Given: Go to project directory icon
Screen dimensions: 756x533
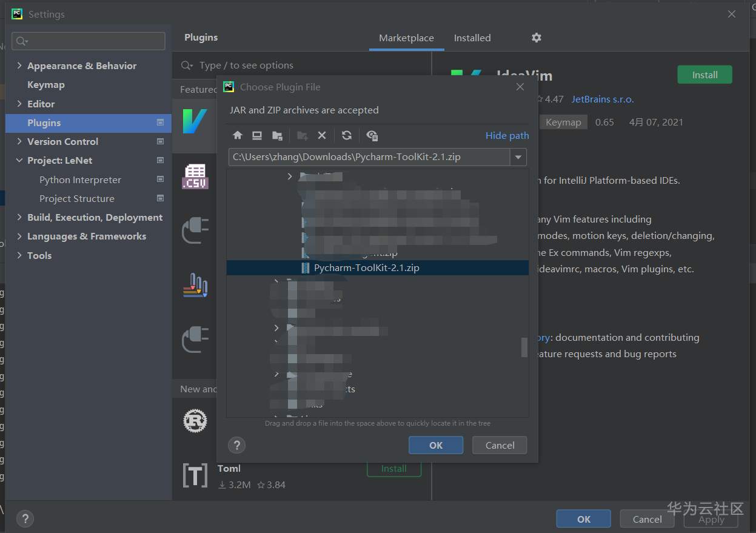Looking at the screenshot, I should pyautogui.click(x=277, y=135).
